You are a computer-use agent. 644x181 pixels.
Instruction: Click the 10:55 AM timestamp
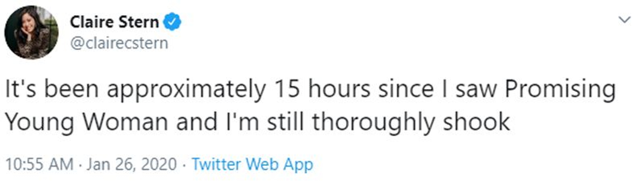[x=39, y=164]
